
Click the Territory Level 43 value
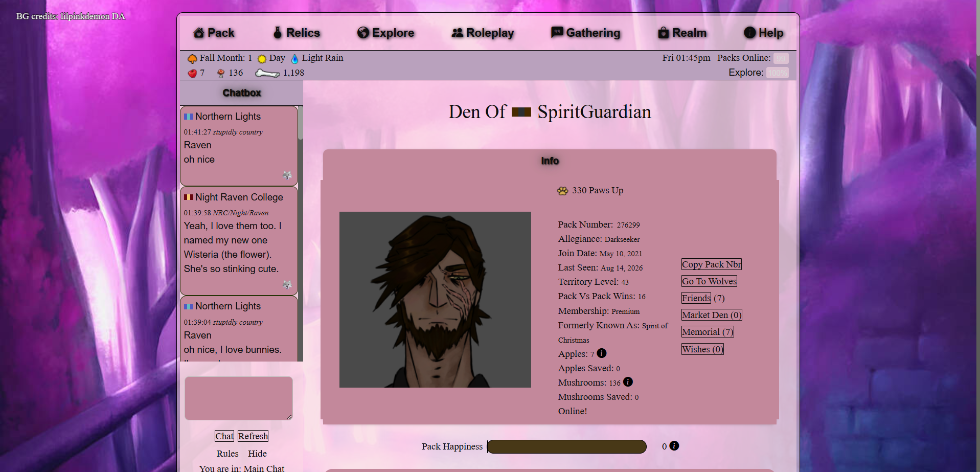tap(625, 282)
